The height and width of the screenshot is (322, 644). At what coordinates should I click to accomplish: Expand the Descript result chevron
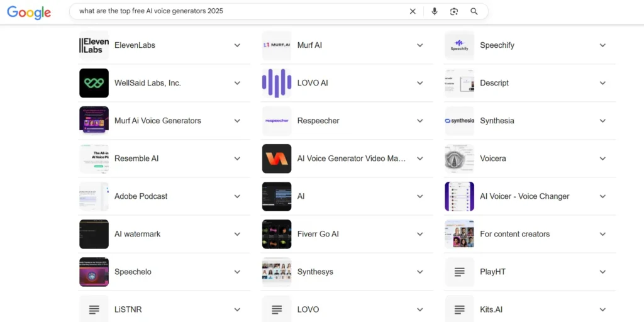click(x=602, y=83)
